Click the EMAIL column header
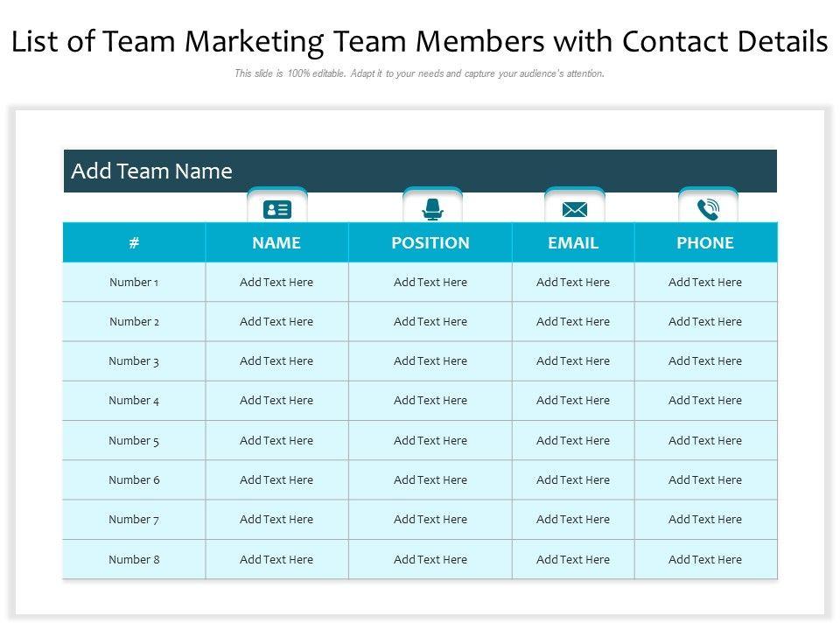Image resolution: width=840 pixels, height=630 pixels. coord(573,243)
